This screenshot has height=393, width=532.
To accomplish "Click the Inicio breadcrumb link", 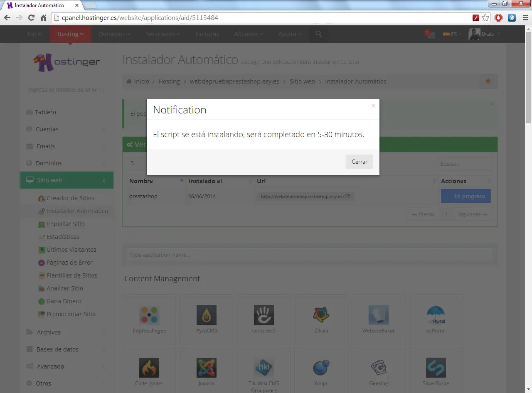I will click(141, 81).
